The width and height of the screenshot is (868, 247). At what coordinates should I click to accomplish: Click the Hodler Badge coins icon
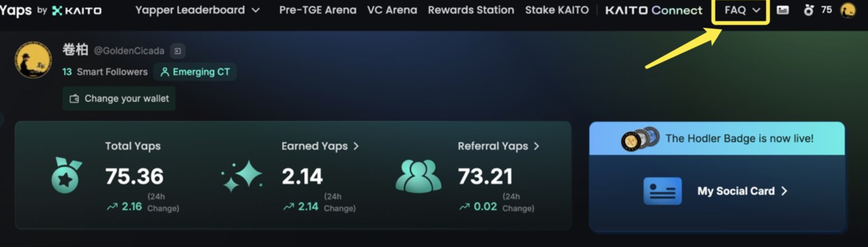pos(640,139)
